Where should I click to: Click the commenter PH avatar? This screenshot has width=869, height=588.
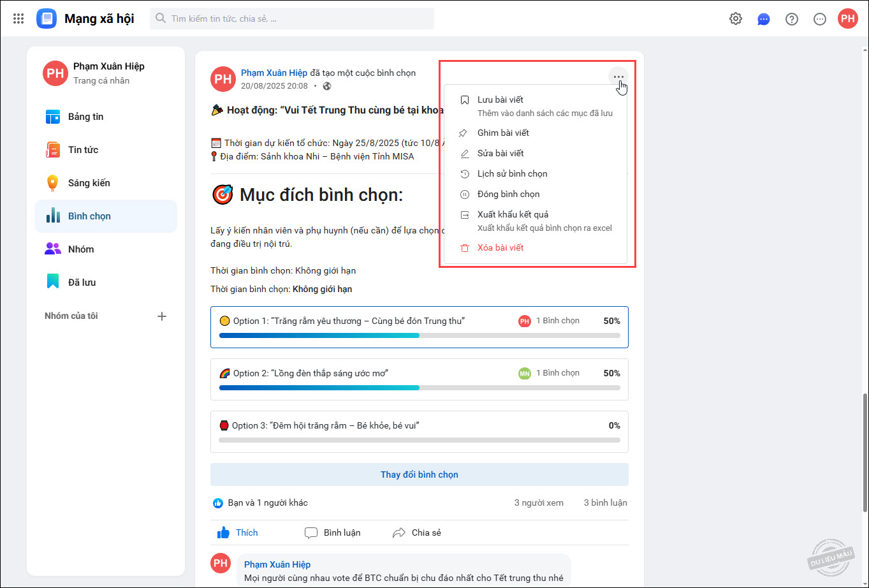(221, 563)
